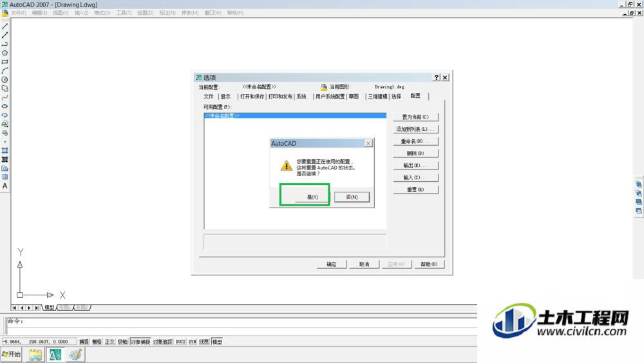This screenshot has width=644, height=363.
Task: Select the Gradient fill tool
Action: click(x=5, y=159)
